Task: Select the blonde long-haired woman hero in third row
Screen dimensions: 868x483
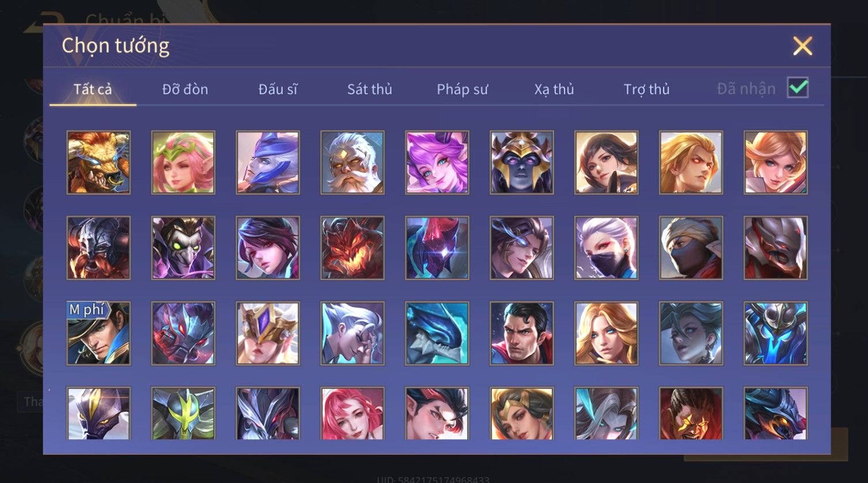Action: [x=607, y=333]
